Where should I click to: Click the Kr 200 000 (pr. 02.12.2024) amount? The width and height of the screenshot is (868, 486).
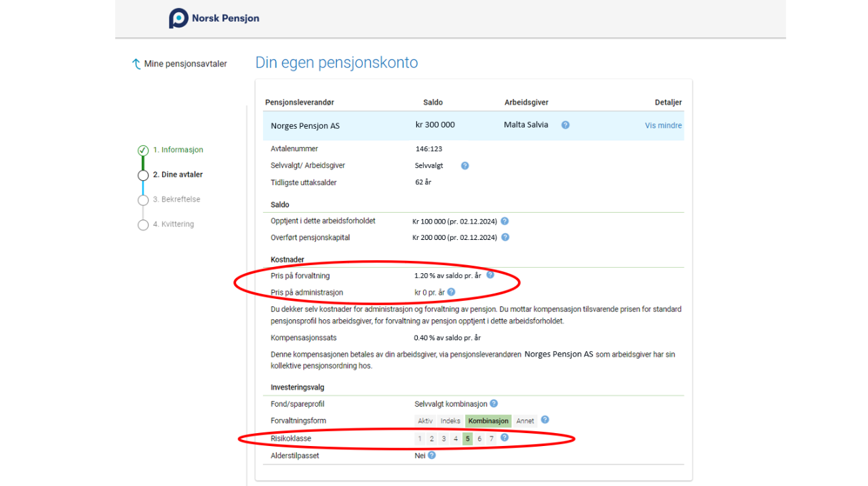pyautogui.click(x=455, y=237)
